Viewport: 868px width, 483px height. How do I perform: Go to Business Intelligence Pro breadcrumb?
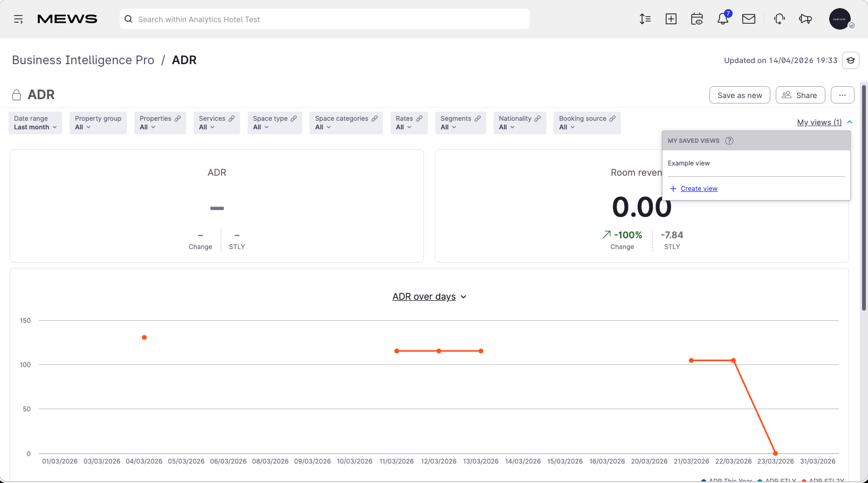83,60
